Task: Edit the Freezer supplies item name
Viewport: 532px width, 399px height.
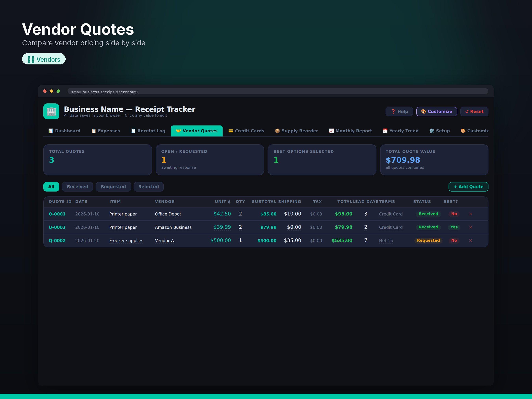Action: click(126, 241)
